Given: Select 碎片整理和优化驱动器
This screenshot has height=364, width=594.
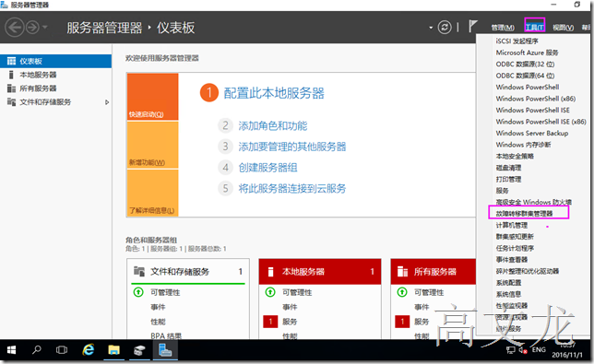Looking at the screenshot, I should tap(528, 271).
